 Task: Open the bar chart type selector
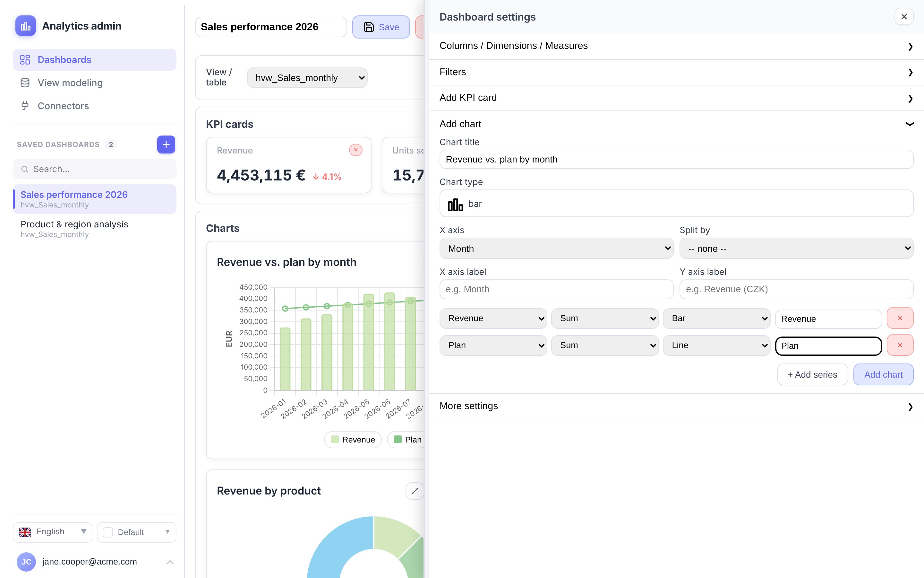pyautogui.click(x=676, y=203)
